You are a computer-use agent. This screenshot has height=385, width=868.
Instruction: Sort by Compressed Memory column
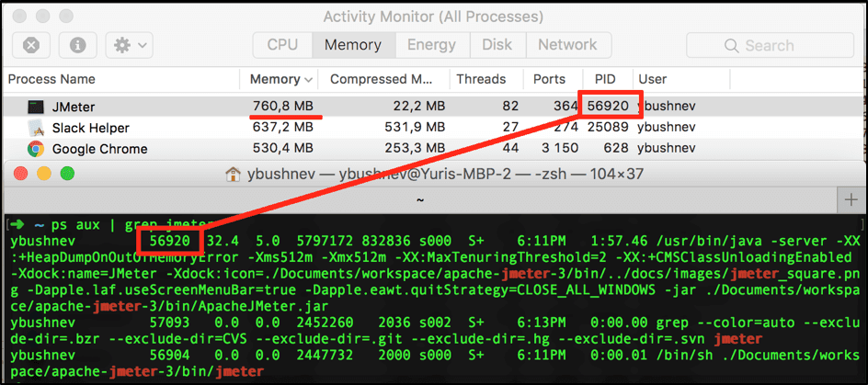click(381, 79)
